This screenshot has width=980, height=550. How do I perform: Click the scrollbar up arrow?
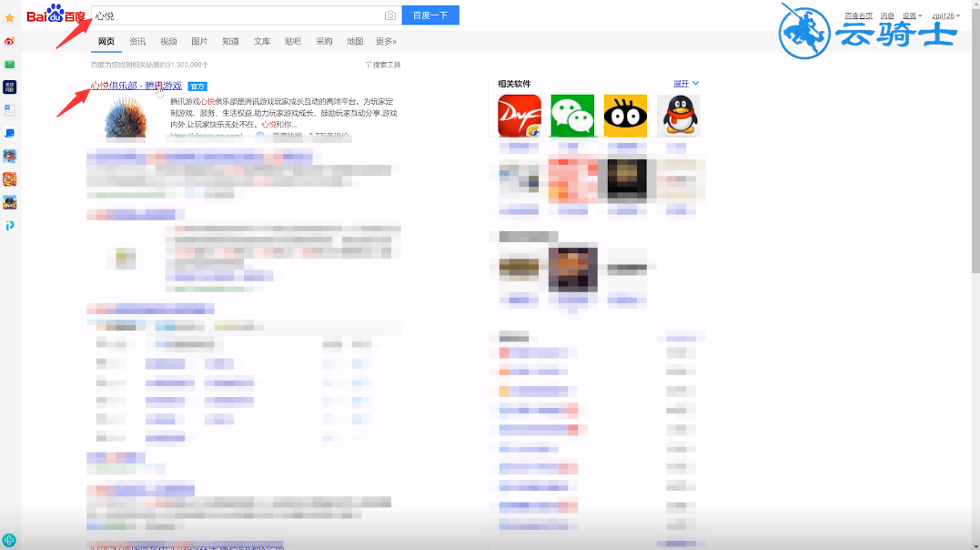975,4
